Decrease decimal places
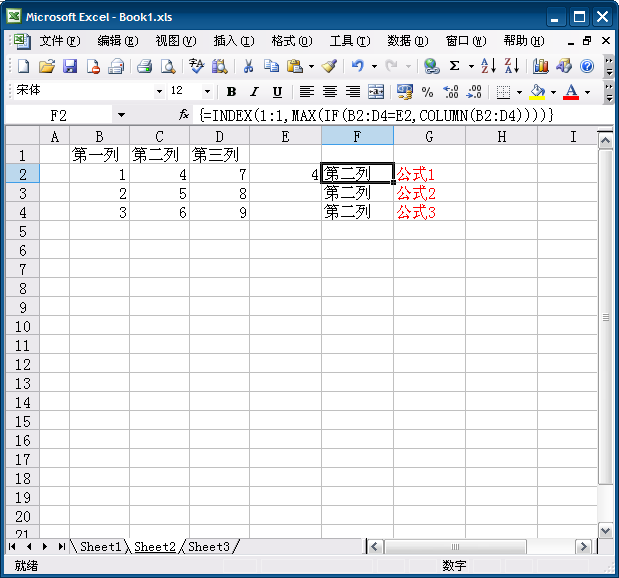The width and height of the screenshot is (619, 578). tap(474, 92)
